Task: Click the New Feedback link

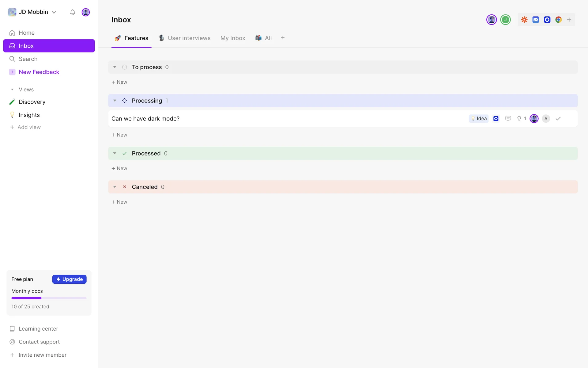Action: 39,72
